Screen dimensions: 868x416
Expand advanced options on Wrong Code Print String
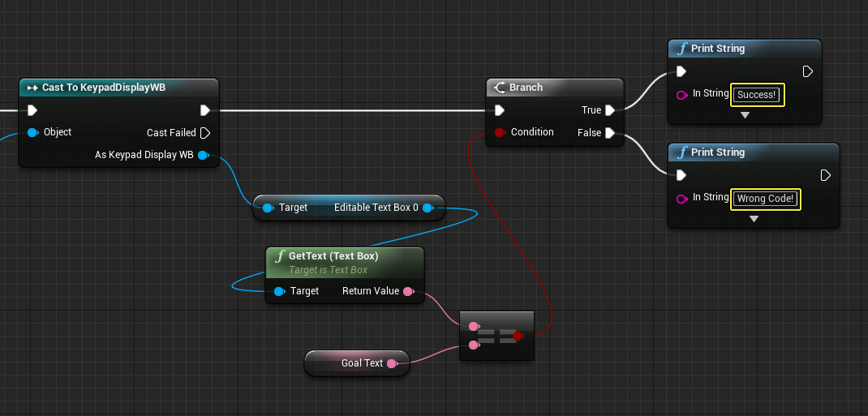click(x=754, y=219)
